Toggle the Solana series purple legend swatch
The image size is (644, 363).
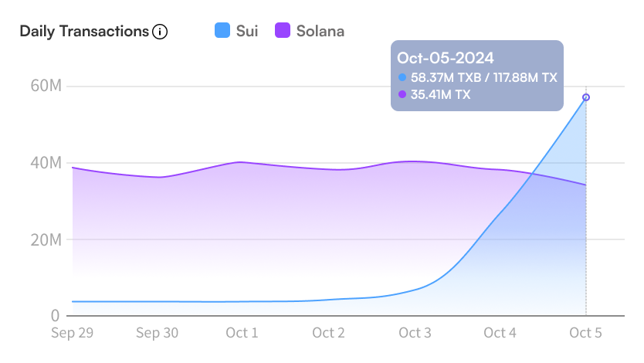pyautogui.click(x=283, y=30)
